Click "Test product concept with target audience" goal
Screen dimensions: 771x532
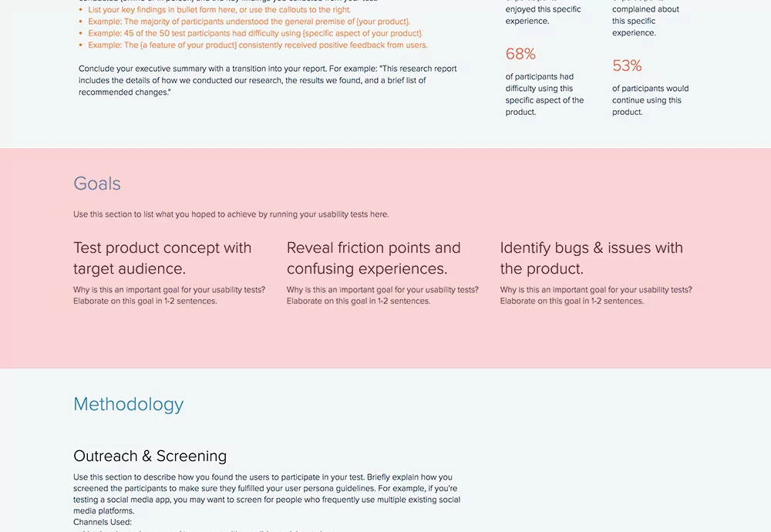(x=162, y=258)
